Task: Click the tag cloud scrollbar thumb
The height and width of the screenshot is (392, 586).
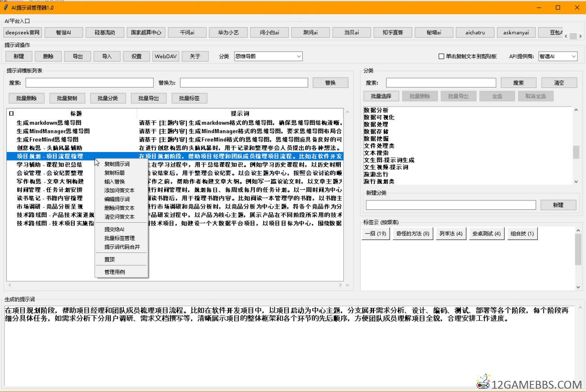Action: pyautogui.click(x=578, y=249)
